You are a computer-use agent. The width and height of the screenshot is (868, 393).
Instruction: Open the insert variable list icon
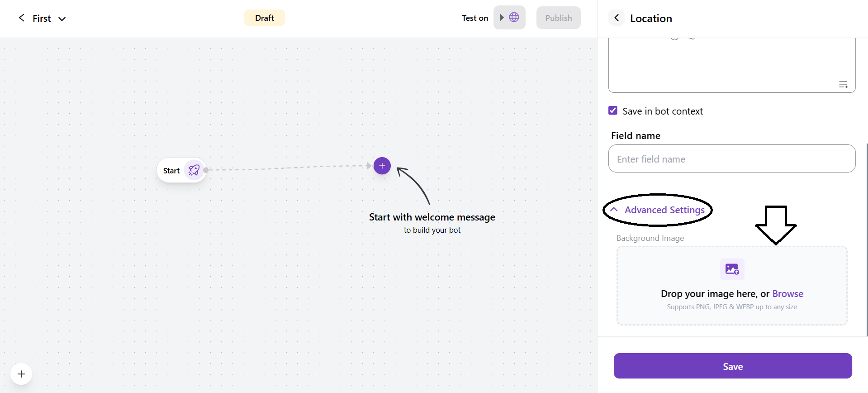(x=843, y=85)
